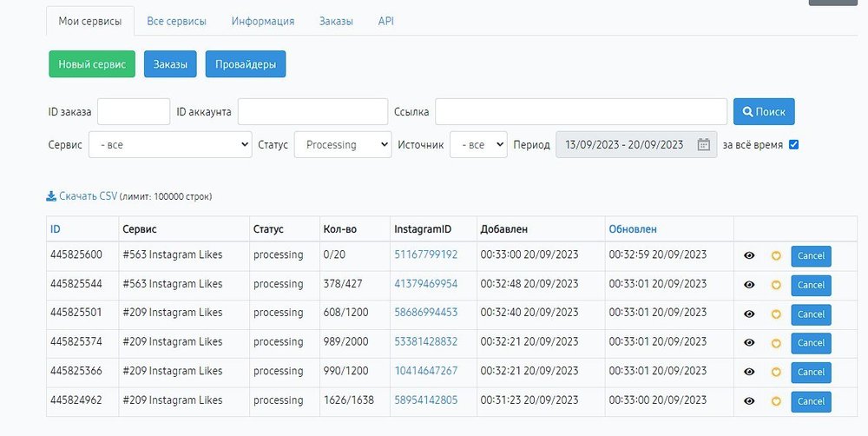View details of order 445825366
Viewport: 868px width, 436px height.
749,373
